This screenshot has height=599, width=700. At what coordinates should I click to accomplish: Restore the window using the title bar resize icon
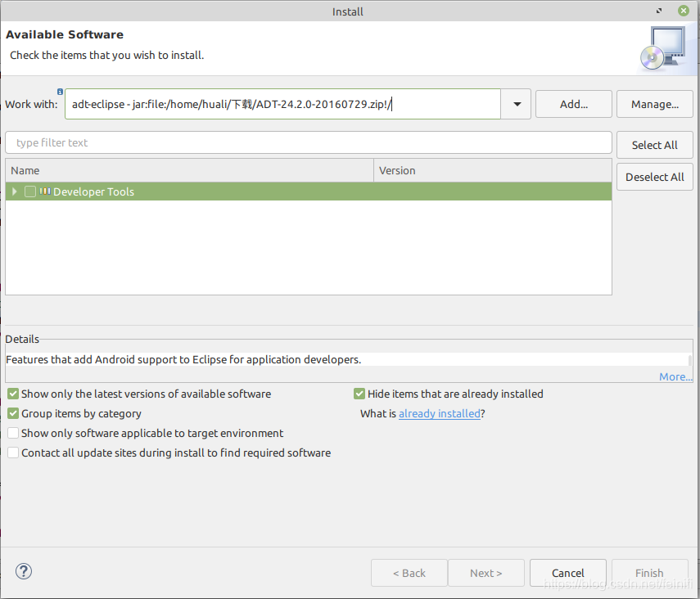coord(659,11)
